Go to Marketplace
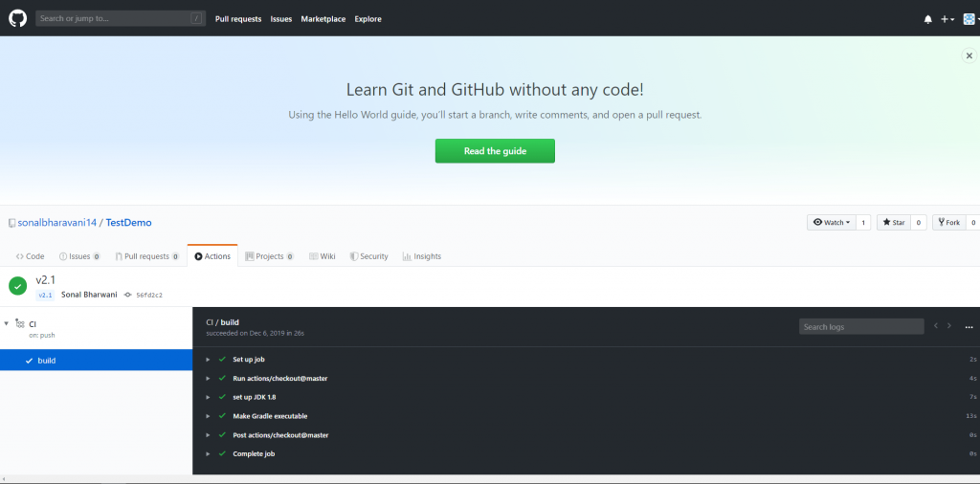This screenshot has height=484, width=980. pos(323,19)
